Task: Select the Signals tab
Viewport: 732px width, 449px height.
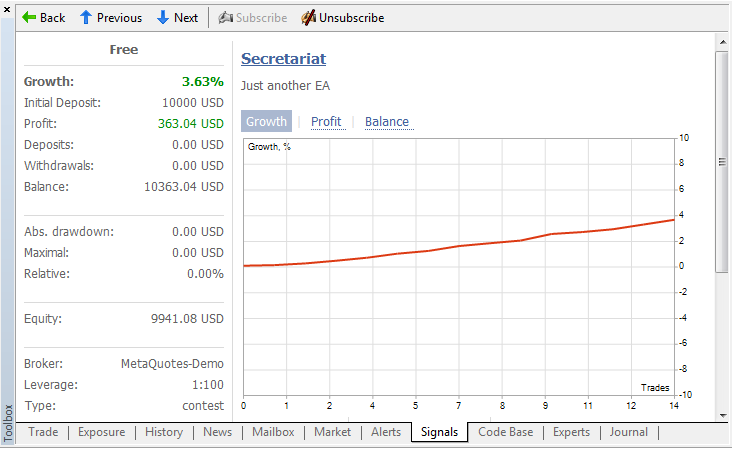Action: click(439, 432)
